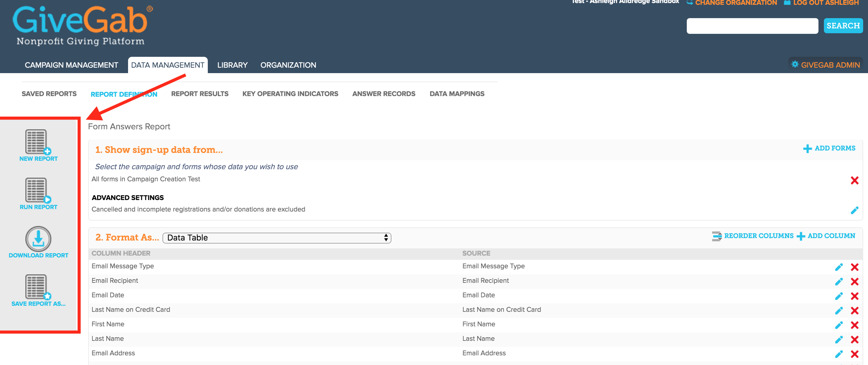Click the Form Answers Report title
The height and width of the screenshot is (365, 868).
(x=129, y=127)
